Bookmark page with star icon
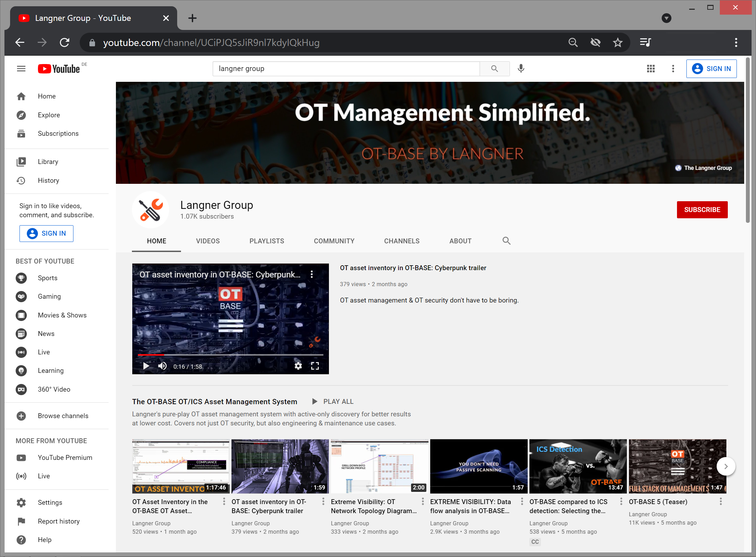The width and height of the screenshot is (756, 557). pyautogui.click(x=617, y=42)
